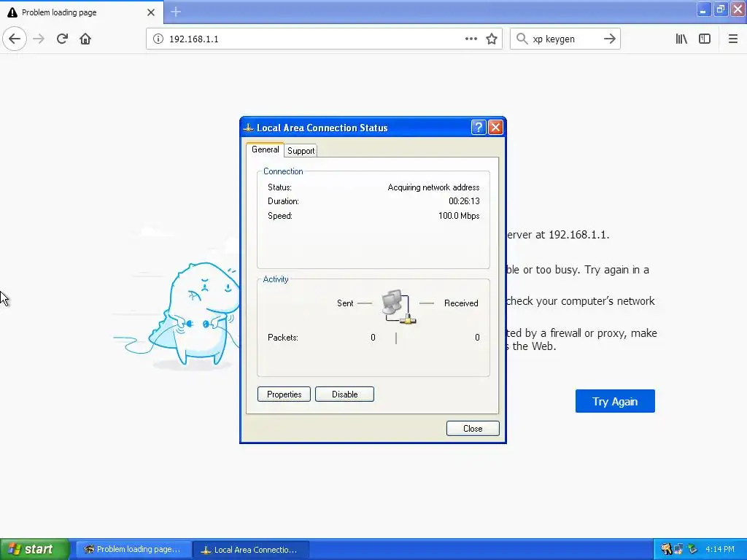
Task: Click the Acquiring network address status
Action: 433,187
